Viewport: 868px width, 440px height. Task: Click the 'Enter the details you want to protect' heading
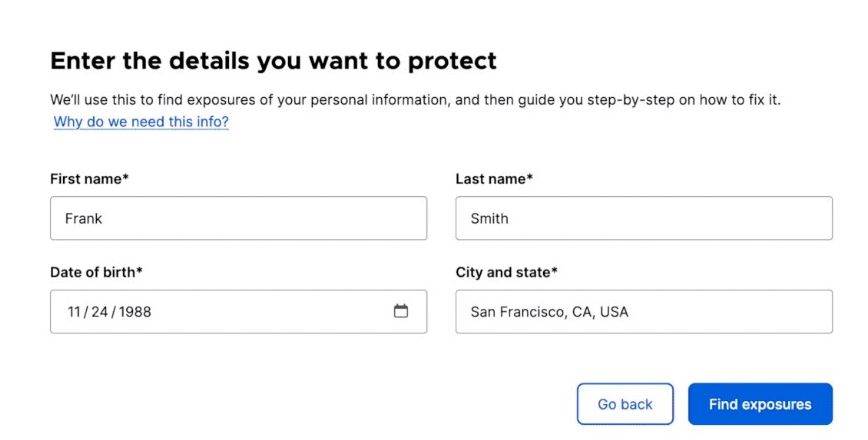tap(273, 61)
